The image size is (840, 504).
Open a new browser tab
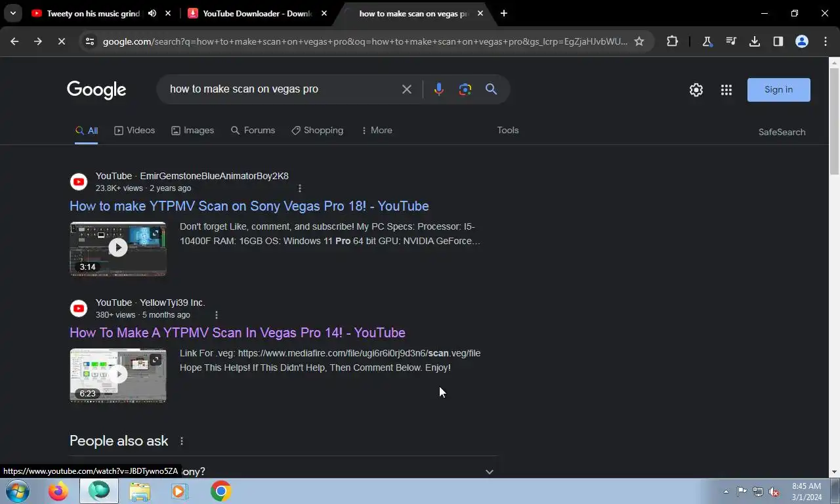(x=503, y=13)
